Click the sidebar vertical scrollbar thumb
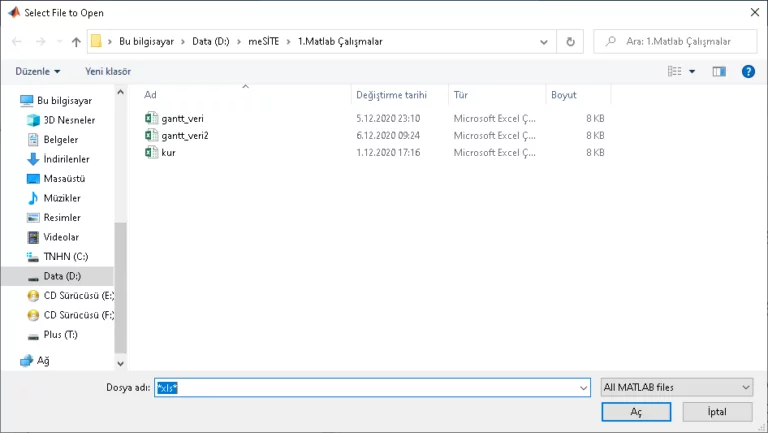 [x=120, y=288]
